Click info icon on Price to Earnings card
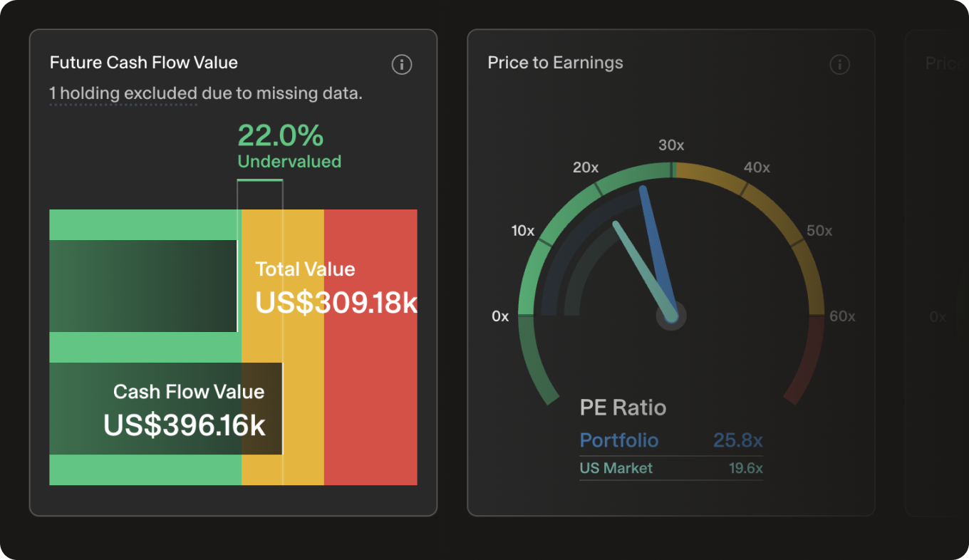969x560 pixels. tap(840, 65)
